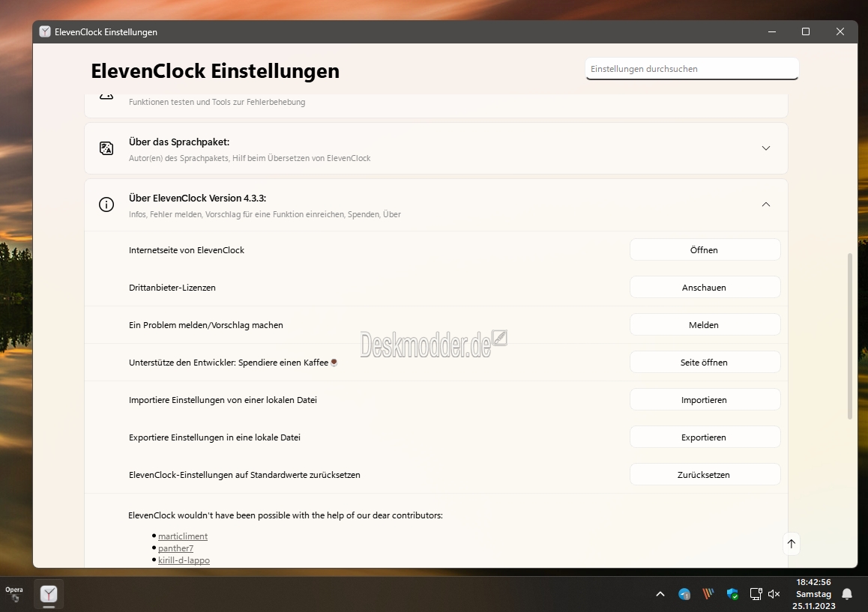Show hidden tray icons chevron
This screenshot has height=612, width=868.
tap(660, 594)
